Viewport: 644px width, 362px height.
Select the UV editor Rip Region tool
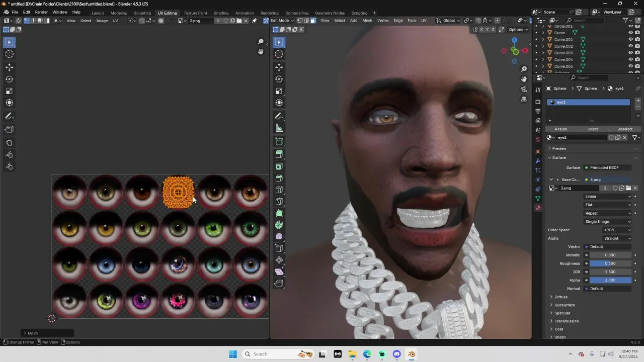click(x=9, y=130)
